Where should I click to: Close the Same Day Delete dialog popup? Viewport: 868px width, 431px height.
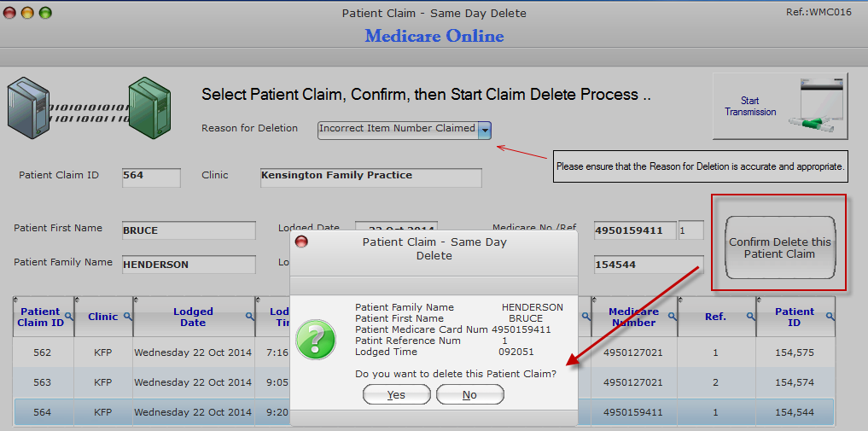(301, 242)
